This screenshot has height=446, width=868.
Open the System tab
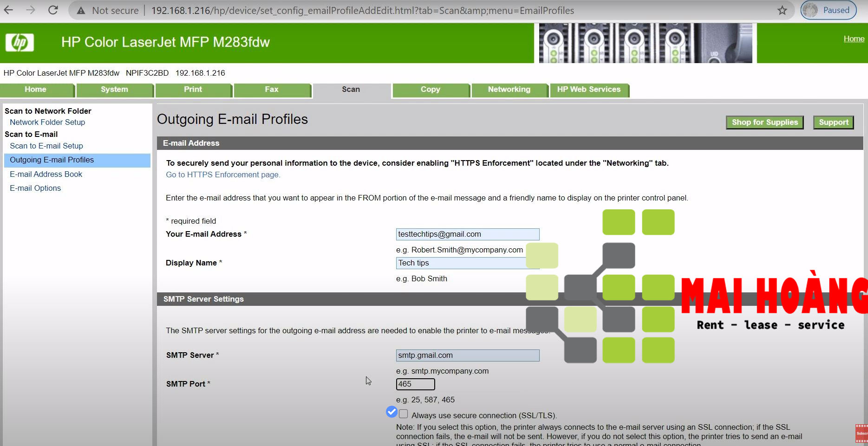[114, 90]
